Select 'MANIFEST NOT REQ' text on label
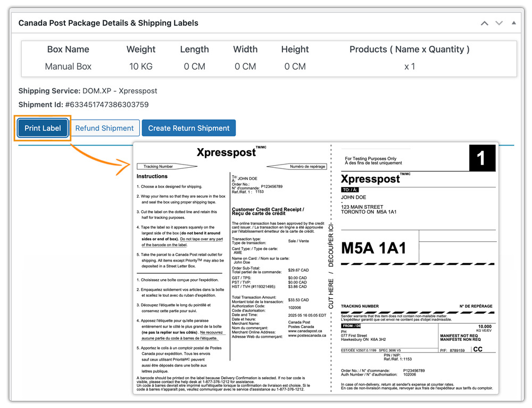532x408 pixels. [459, 336]
